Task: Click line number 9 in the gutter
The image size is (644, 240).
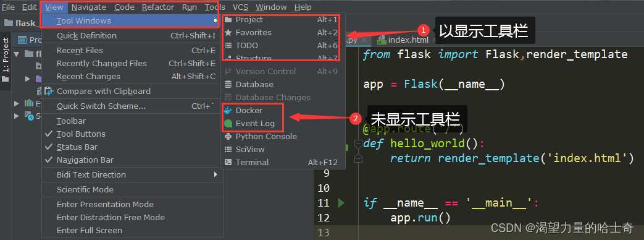Action: click(x=327, y=173)
